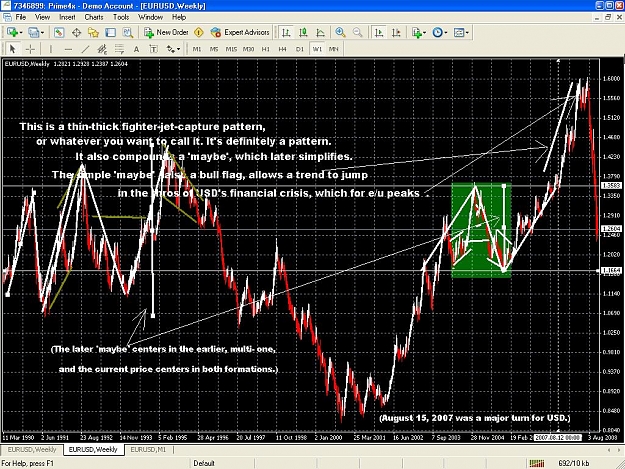
Task: Open the View menu
Action: (x=42, y=17)
